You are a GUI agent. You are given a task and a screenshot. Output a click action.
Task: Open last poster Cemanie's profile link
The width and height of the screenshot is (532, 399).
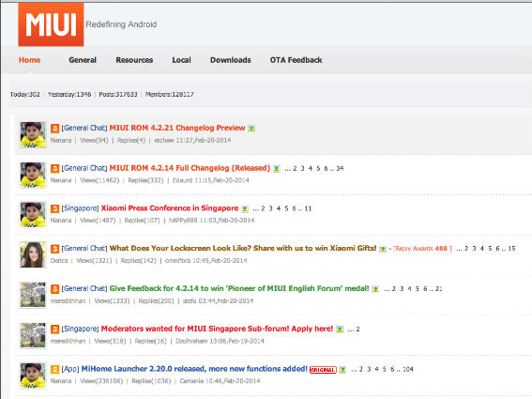click(x=192, y=381)
